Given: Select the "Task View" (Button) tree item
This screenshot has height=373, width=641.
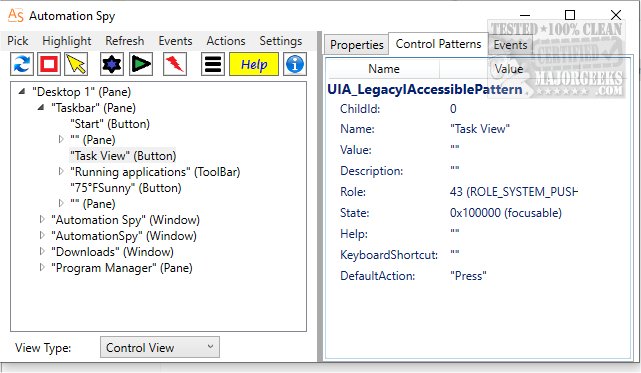Looking at the screenshot, I should pos(123,156).
